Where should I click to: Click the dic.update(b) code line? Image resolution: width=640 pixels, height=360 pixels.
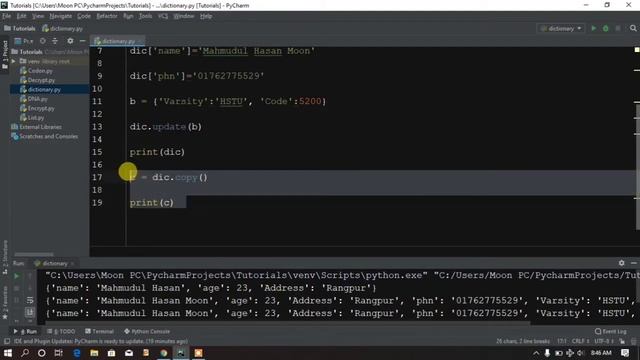coord(166,127)
